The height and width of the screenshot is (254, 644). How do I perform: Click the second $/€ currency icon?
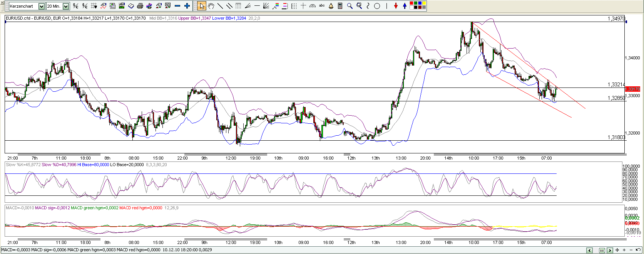click(x=85, y=6)
